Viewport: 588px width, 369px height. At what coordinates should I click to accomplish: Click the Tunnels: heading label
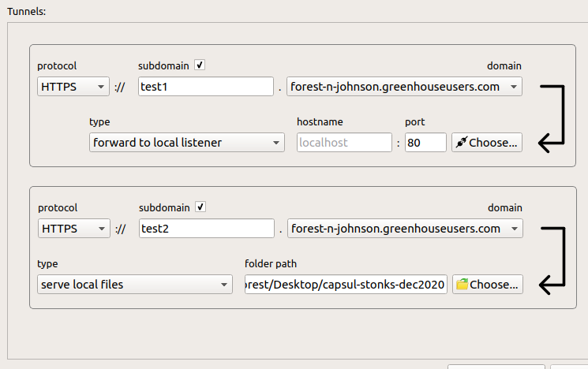point(27,10)
